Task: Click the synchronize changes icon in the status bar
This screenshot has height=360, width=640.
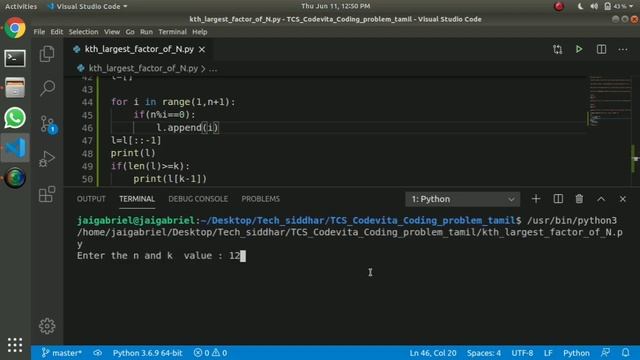Action: [x=98, y=353]
